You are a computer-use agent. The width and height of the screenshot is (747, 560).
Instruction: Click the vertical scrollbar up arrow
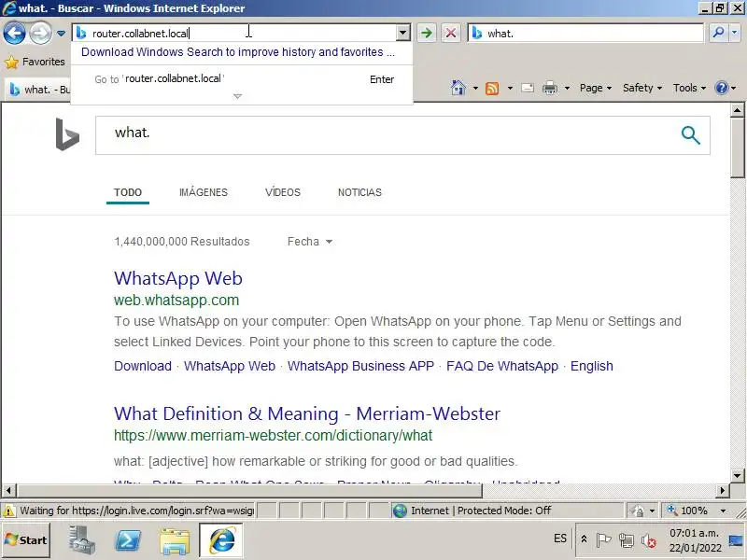737,110
